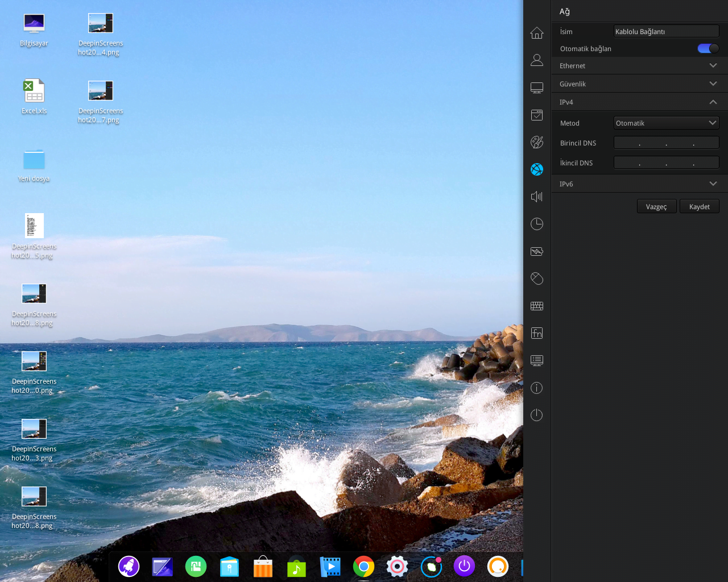
Task: Launch Google Chrome from the dock
Action: point(363,566)
